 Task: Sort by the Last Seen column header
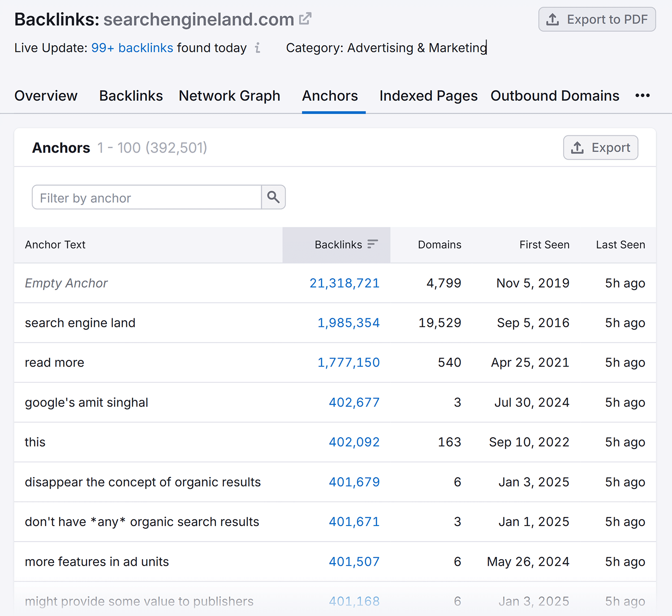coord(620,245)
